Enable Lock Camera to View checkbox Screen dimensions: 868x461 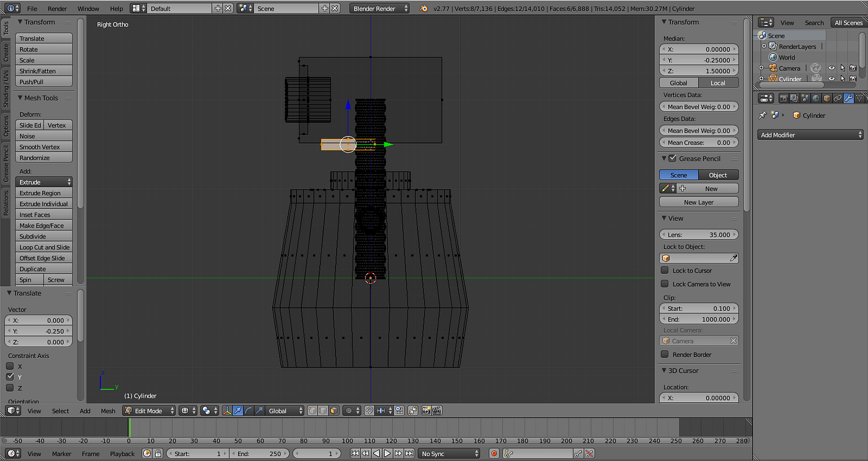[x=665, y=284]
